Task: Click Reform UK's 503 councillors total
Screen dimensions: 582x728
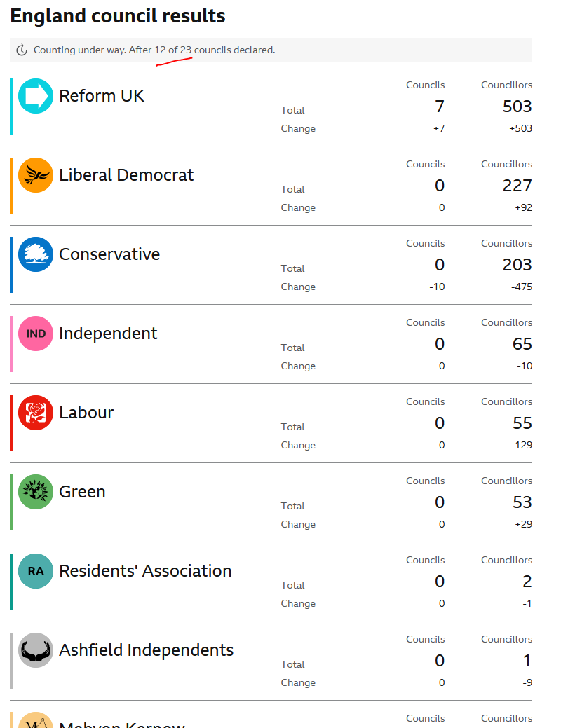Action: click(517, 107)
